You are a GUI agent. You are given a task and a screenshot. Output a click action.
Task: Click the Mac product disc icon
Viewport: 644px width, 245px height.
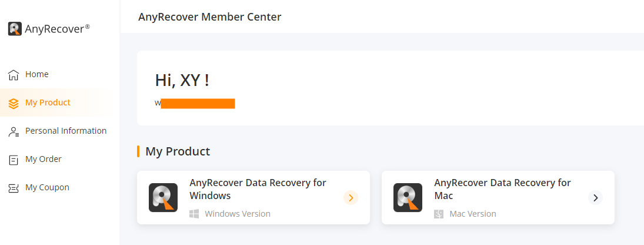(408, 198)
